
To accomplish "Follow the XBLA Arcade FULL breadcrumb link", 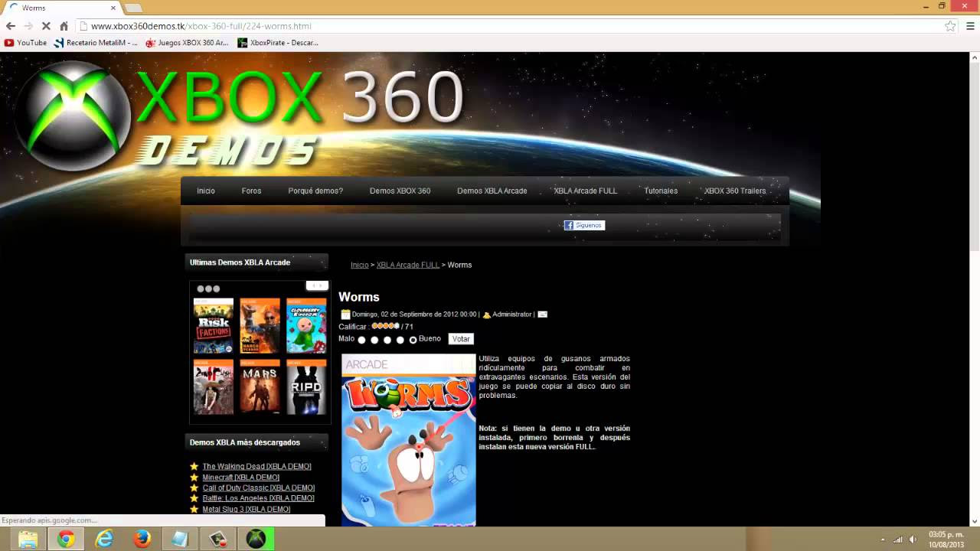I will (408, 265).
